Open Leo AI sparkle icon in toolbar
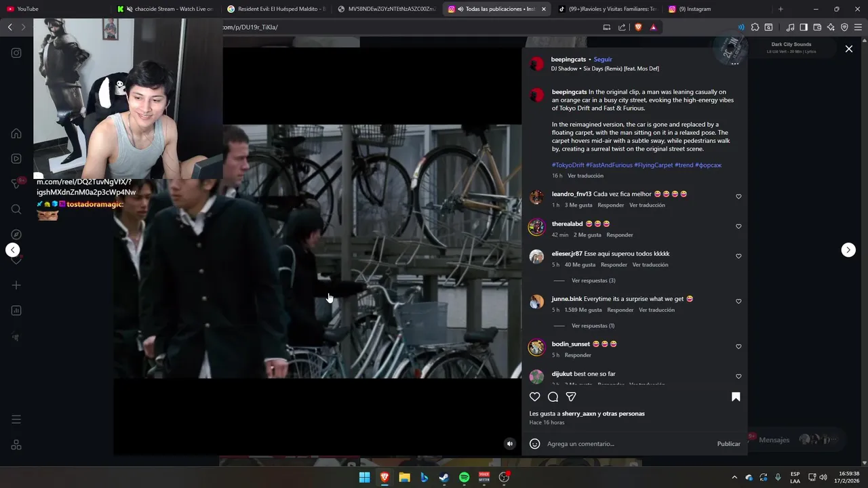This screenshot has width=868, height=488. point(831,27)
